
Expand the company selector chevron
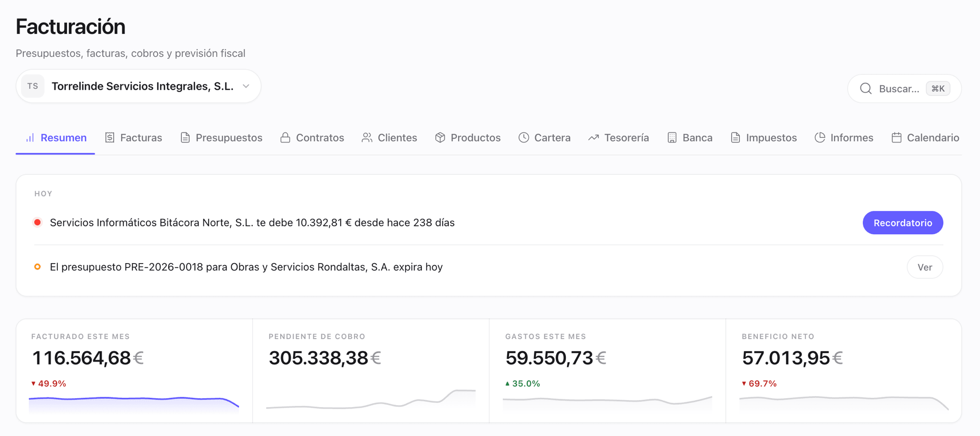click(246, 86)
